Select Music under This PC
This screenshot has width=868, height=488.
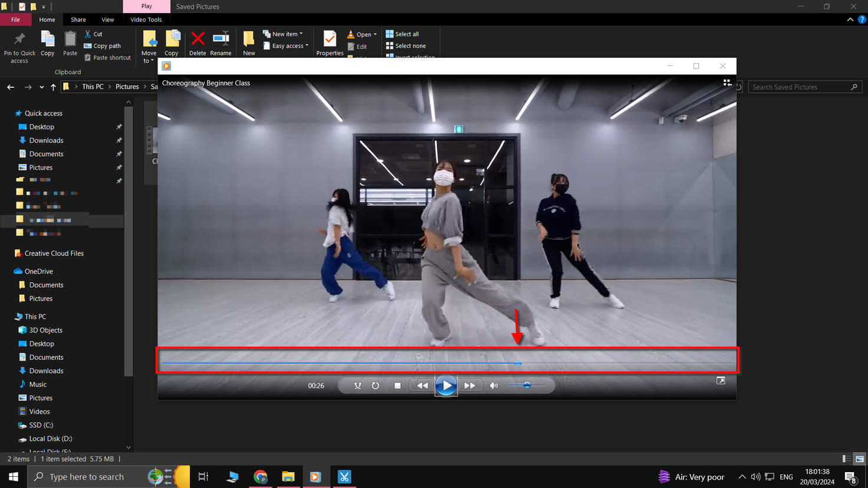click(x=38, y=384)
